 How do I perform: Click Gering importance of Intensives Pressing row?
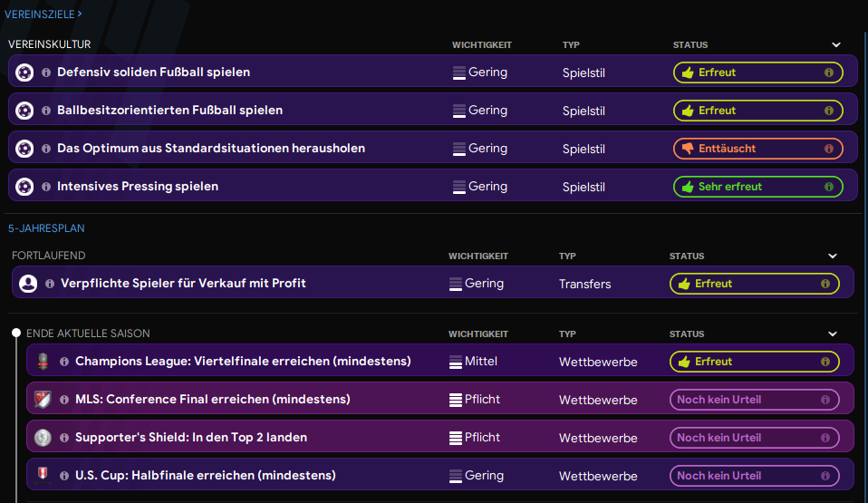(480, 187)
